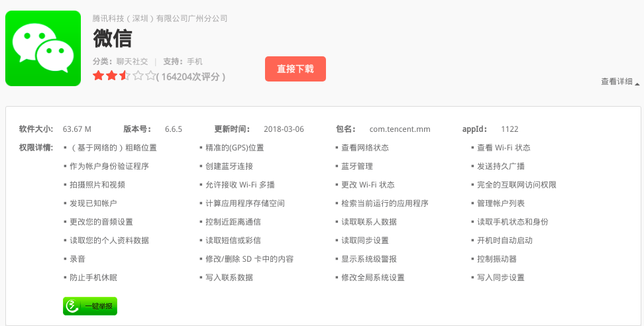Click update date 2018-03-06
This screenshot has height=326, width=644.
284,129
